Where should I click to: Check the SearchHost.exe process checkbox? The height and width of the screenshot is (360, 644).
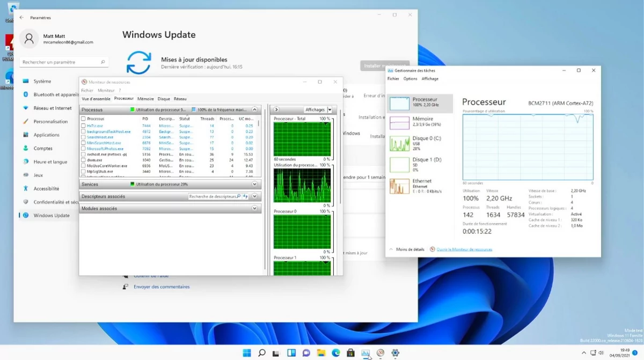[x=83, y=137]
